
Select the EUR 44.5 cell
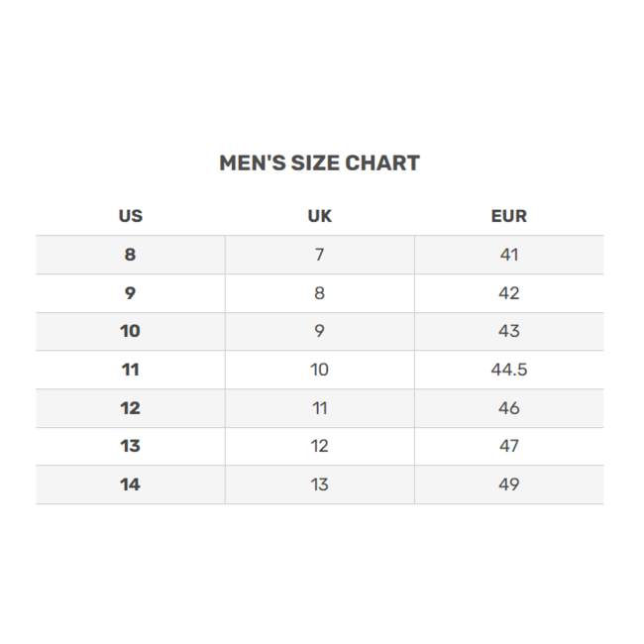[x=508, y=370]
